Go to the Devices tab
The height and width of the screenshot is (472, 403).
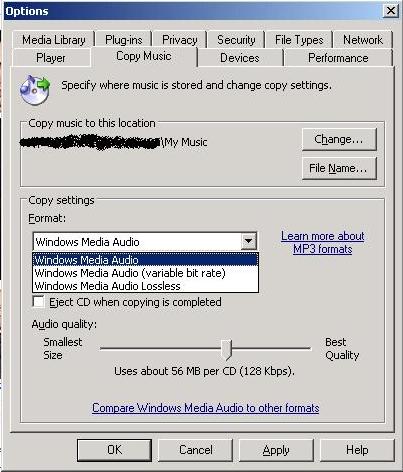240,58
